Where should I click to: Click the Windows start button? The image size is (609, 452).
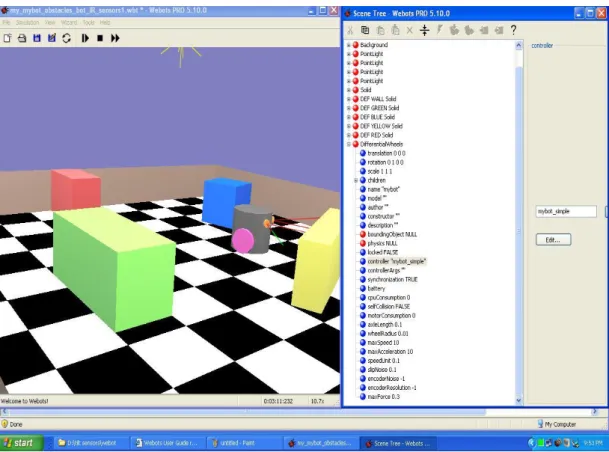[x=21, y=443]
